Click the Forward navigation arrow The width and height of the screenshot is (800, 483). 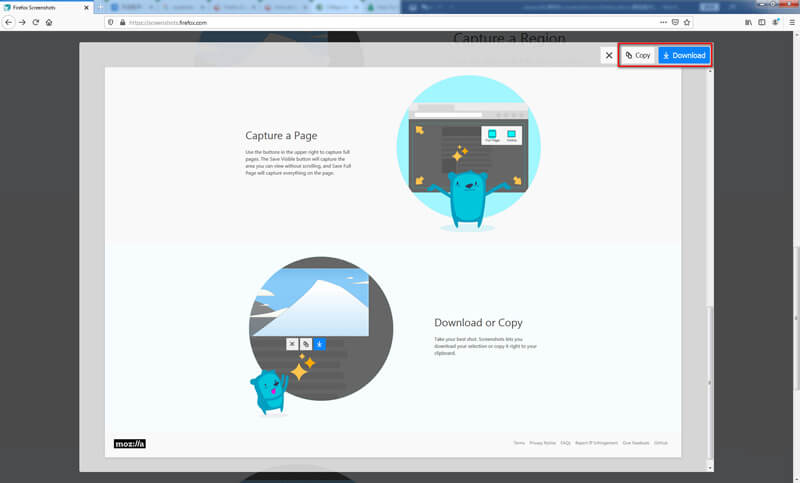[23, 22]
